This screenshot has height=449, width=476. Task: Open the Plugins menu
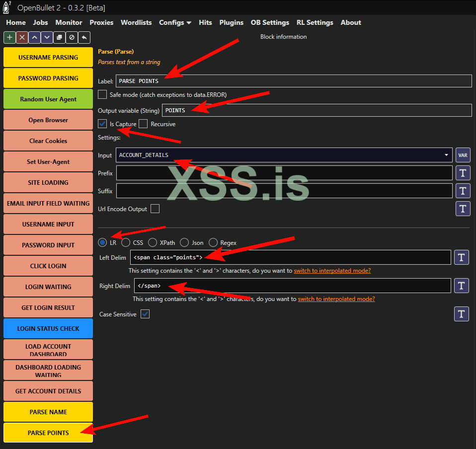click(232, 22)
